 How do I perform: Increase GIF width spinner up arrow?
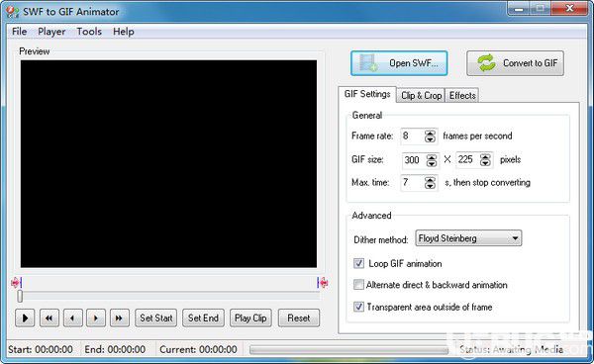pos(431,156)
